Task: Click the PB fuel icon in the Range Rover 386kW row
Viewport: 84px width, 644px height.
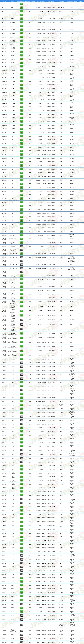Action: (x=22, y=294)
